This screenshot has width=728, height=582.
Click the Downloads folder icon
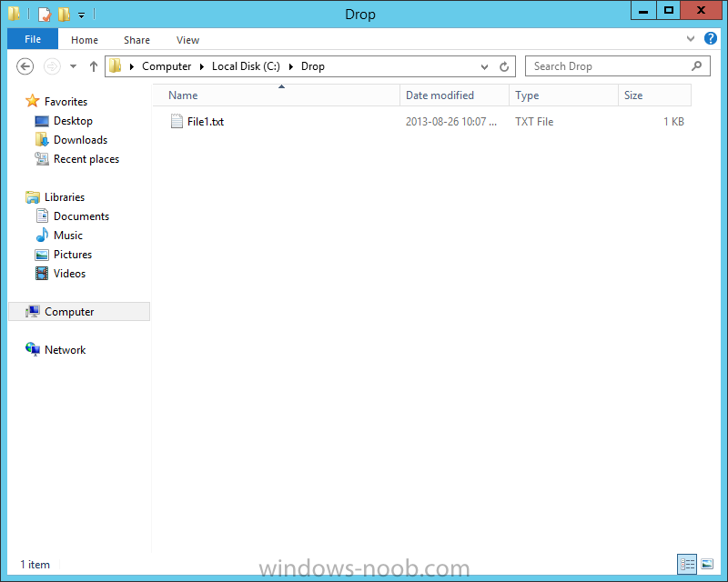point(42,139)
